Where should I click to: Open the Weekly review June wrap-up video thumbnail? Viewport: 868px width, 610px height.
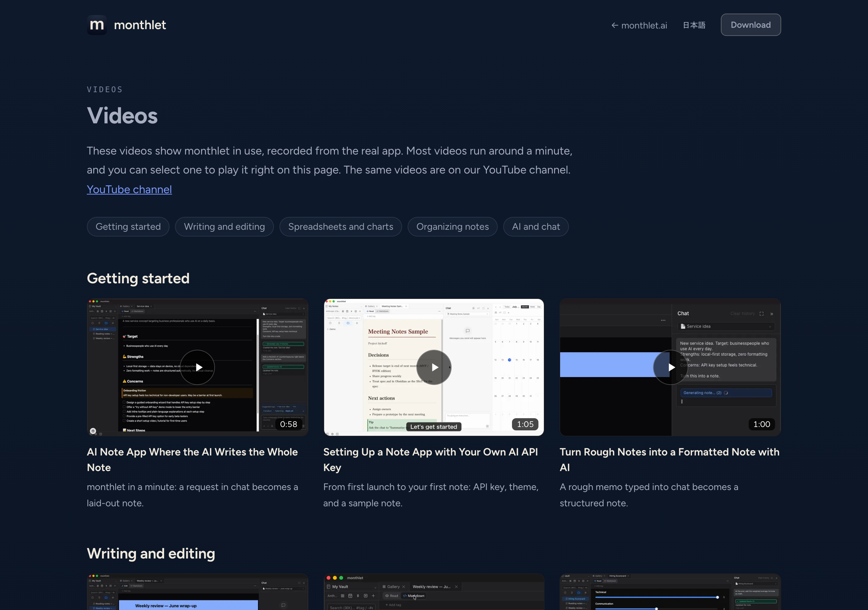(x=197, y=592)
